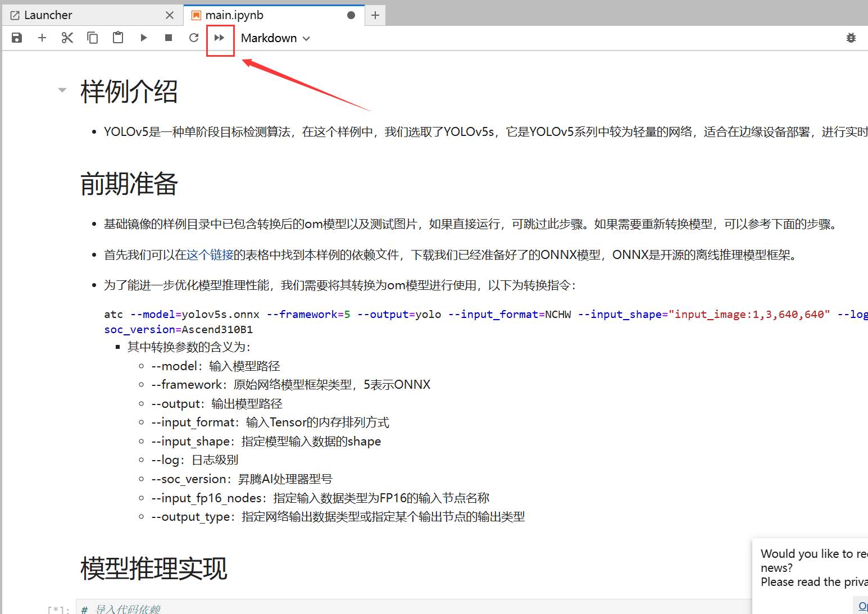Enable the debugger bug icon
Image resolution: width=868 pixels, height=614 pixels.
point(851,38)
